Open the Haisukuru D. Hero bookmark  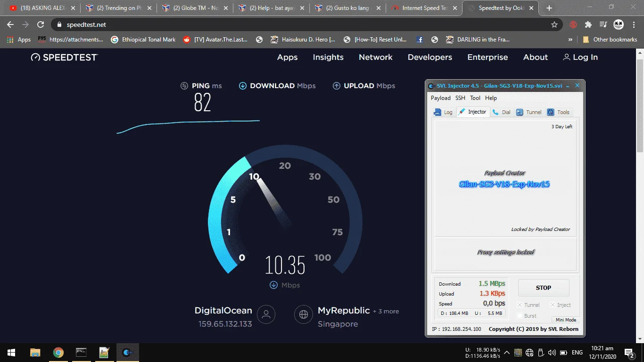(x=303, y=40)
